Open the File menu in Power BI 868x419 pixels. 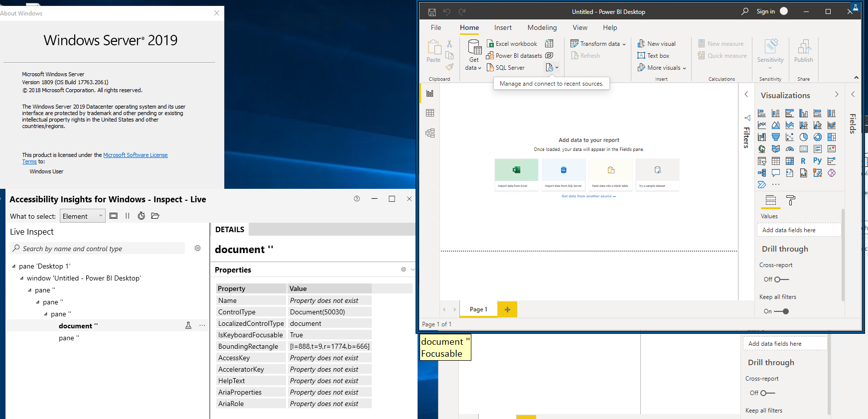[x=436, y=27]
